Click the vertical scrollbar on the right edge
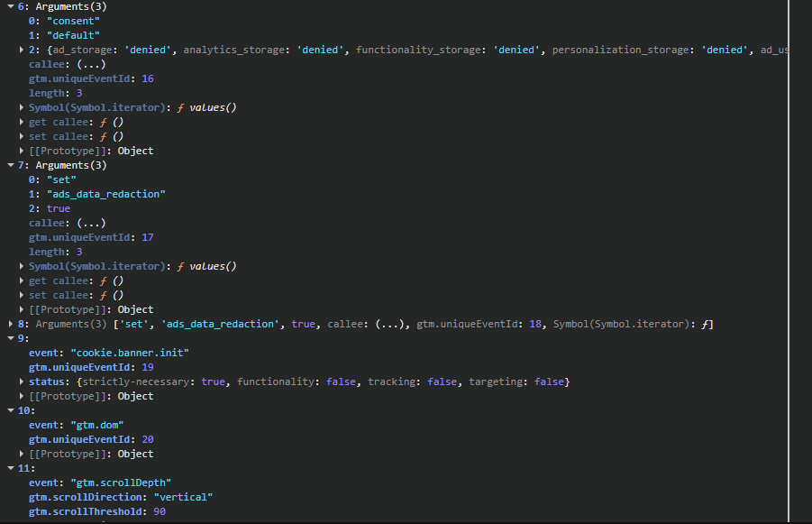The height and width of the screenshot is (524, 812). click(789, 262)
